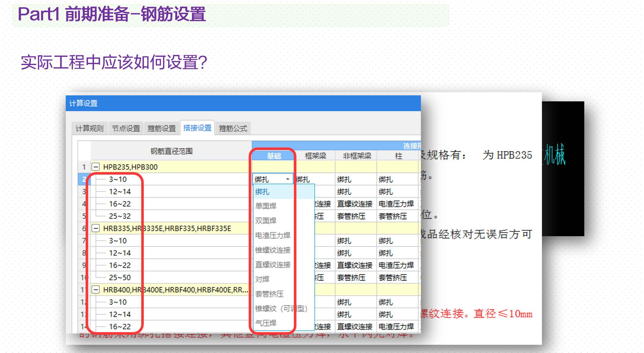Select 气压焊 at the dropdown bottom
This screenshot has width=644, height=353.
tap(266, 323)
